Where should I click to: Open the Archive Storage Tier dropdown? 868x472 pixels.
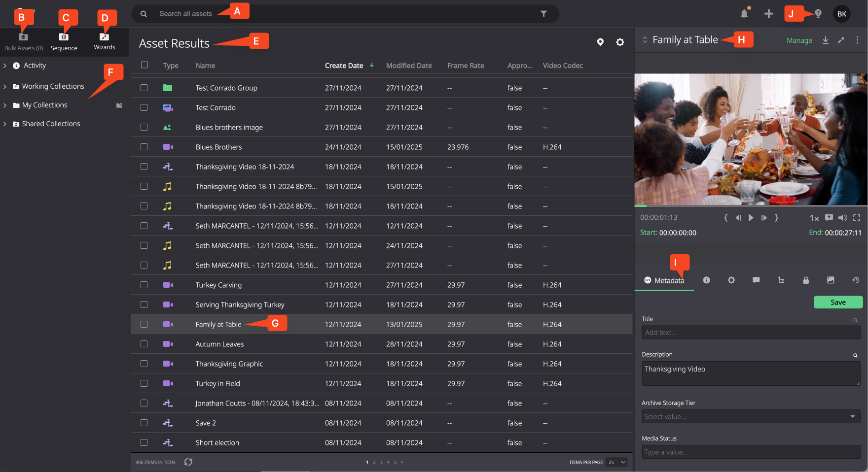[751, 417]
